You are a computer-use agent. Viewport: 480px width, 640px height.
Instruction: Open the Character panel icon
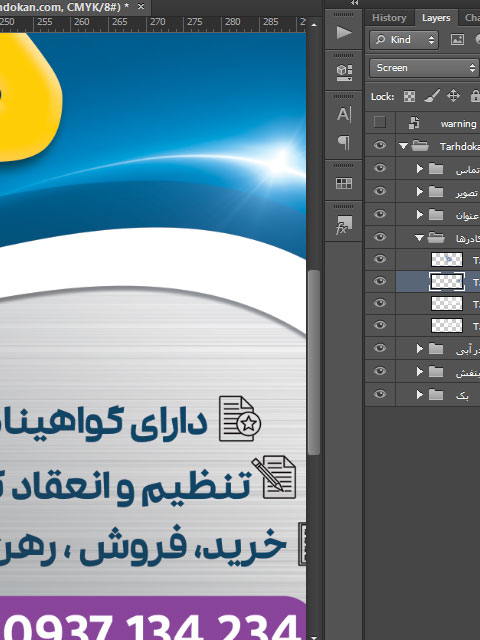tap(344, 114)
